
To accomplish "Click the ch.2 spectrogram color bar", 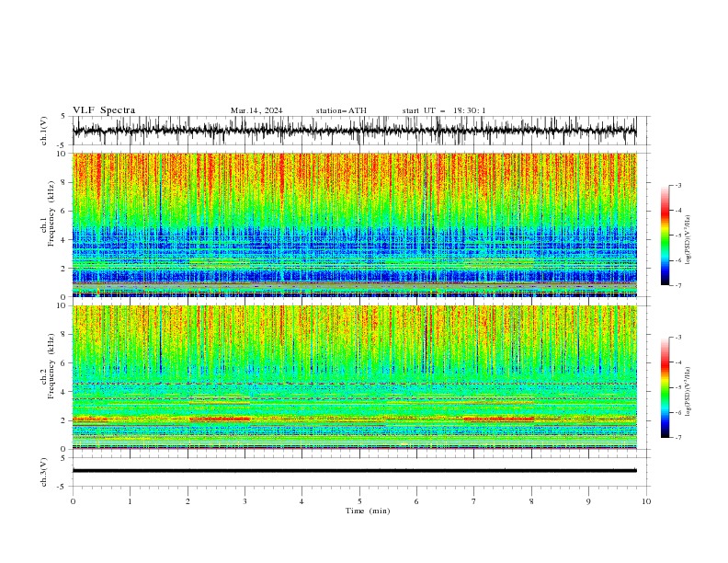I will (665, 387).
